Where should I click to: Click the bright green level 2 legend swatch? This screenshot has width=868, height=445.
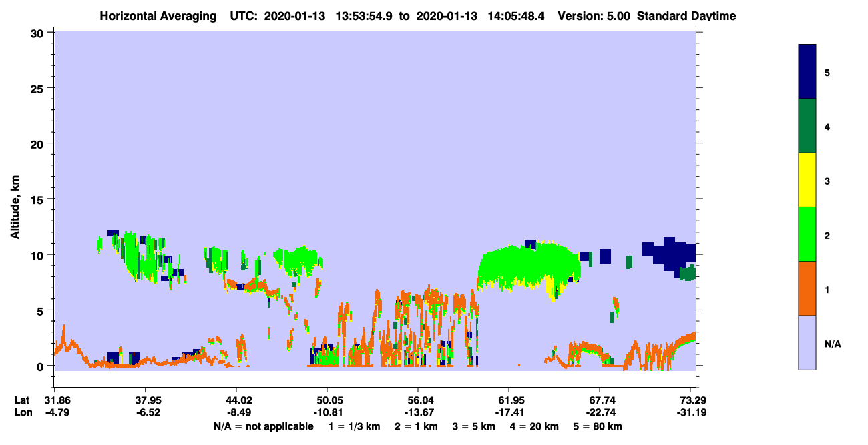pos(807,234)
